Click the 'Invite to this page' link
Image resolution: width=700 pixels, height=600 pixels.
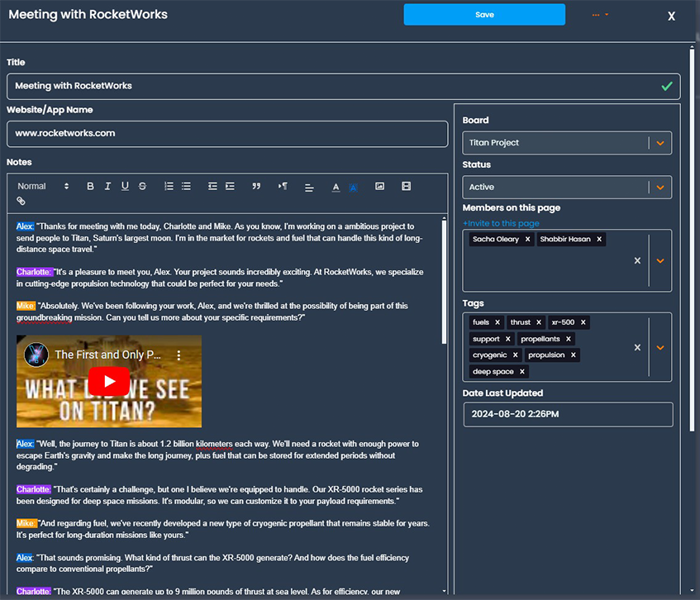point(501,223)
